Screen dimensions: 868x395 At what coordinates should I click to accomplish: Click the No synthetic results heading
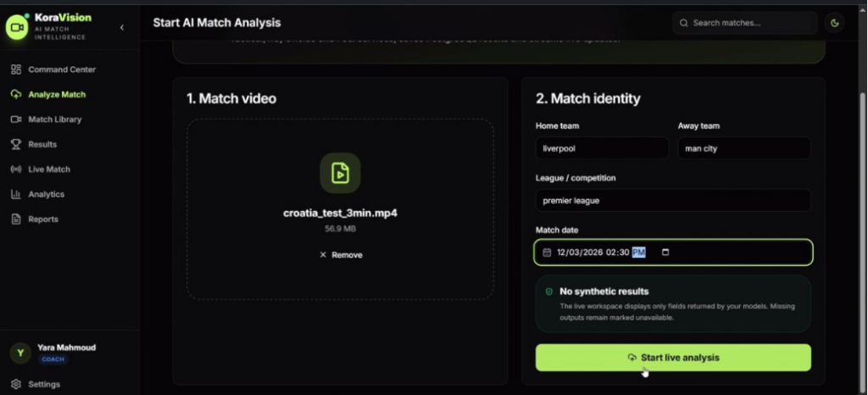click(x=604, y=292)
